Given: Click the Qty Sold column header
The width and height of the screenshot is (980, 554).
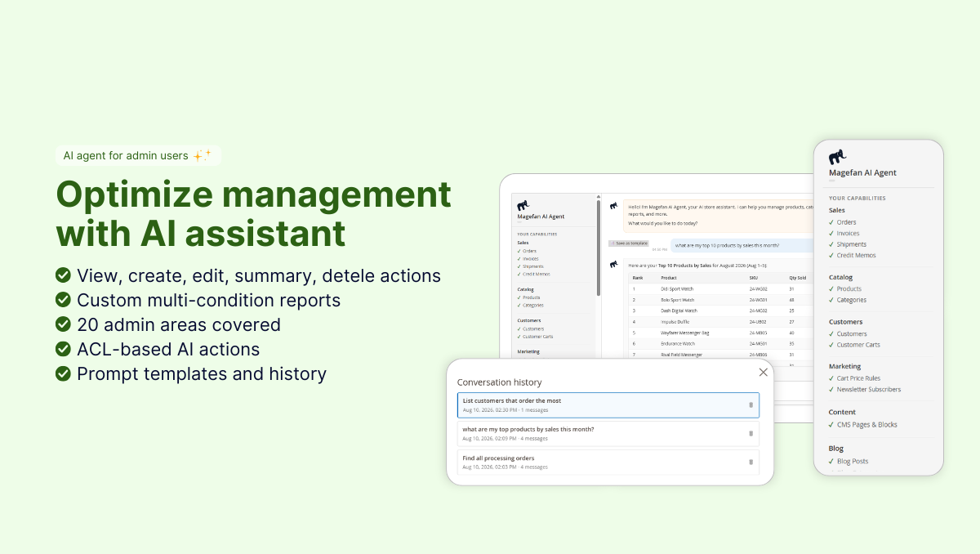Looking at the screenshot, I should click(797, 278).
